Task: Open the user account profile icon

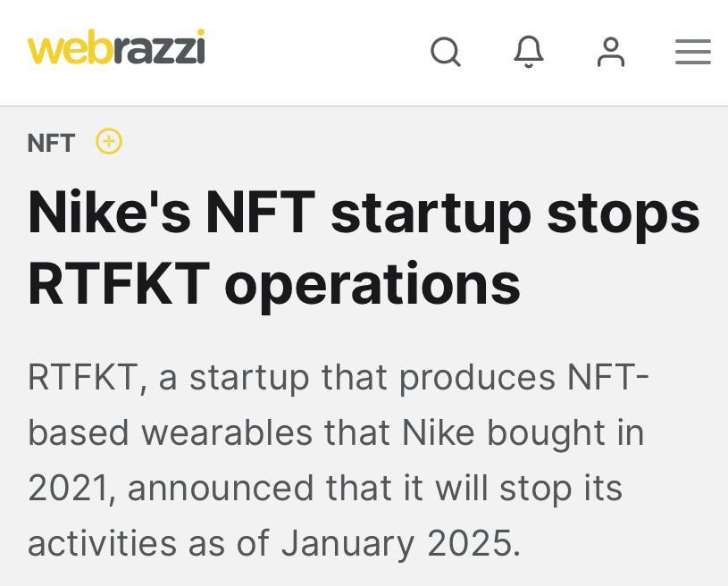Action: pyautogui.click(x=611, y=52)
